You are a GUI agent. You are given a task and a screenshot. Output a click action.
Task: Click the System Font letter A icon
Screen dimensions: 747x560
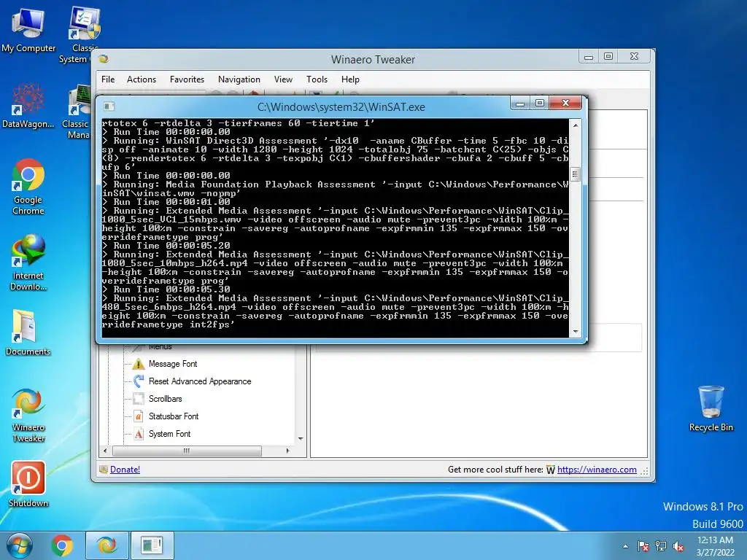tap(139, 434)
